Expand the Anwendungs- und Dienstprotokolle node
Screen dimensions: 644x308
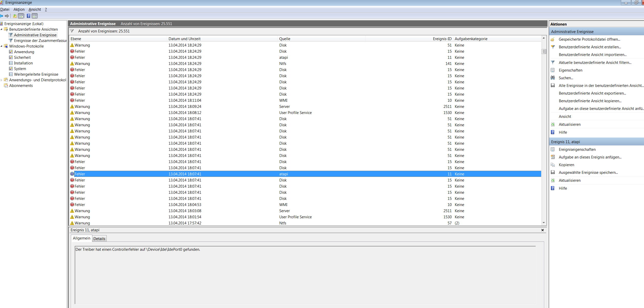tap(2, 80)
